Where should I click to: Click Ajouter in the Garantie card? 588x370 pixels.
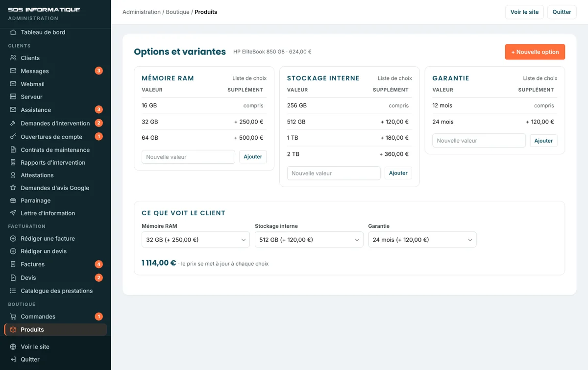point(543,141)
